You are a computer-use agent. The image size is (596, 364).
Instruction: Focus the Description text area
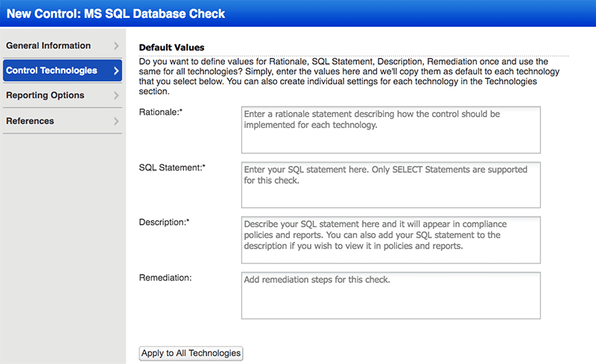pos(390,240)
